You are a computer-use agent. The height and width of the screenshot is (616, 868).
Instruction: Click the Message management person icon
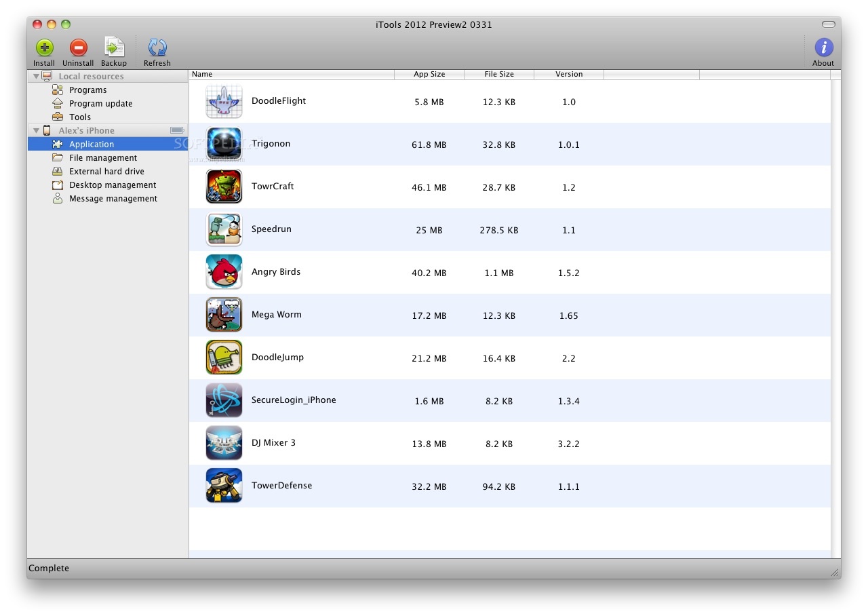point(58,198)
